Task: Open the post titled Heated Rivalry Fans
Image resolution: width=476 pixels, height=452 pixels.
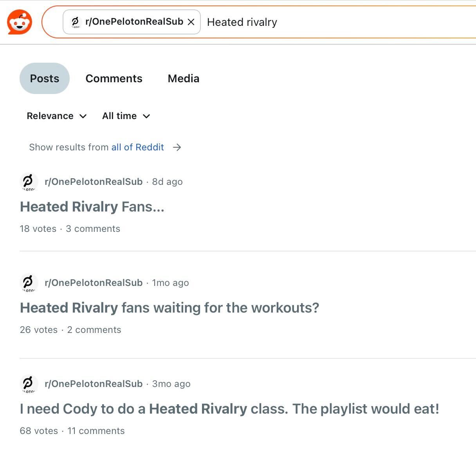Action: 92,206
